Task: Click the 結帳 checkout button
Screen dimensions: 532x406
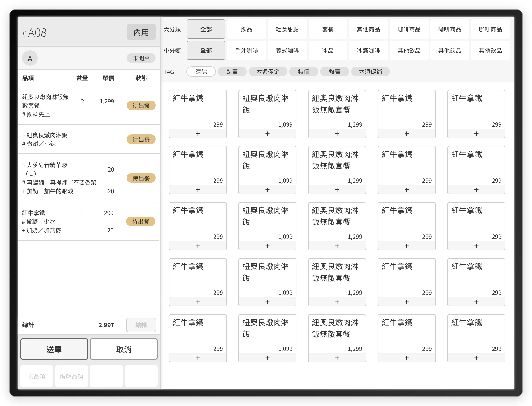Action: tap(141, 325)
